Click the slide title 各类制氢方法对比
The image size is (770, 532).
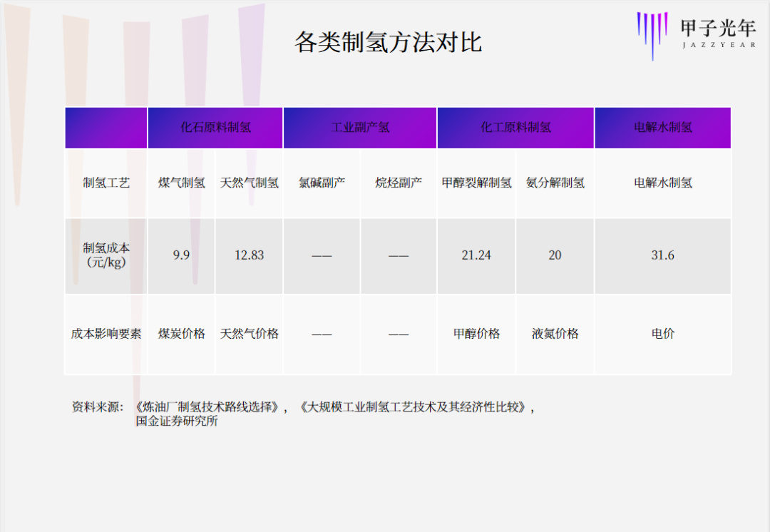point(388,43)
